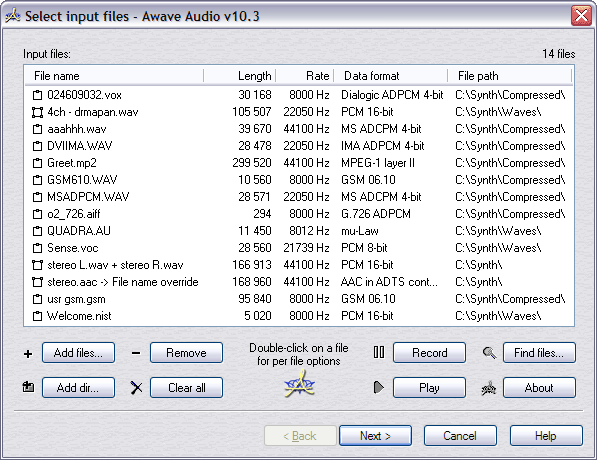Click the magnifier icon beside Find files

pyautogui.click(x=489, y=353)
